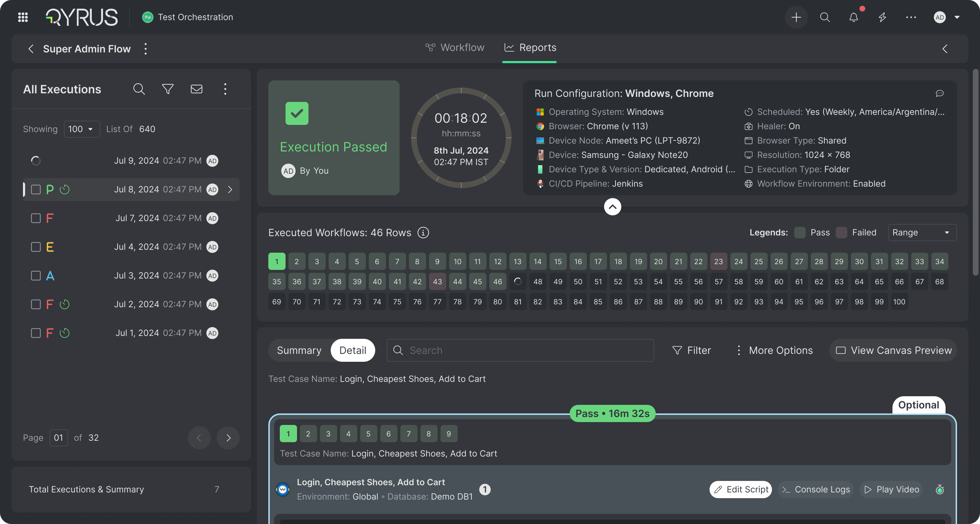980x524 pixels.
Task: Click scheduled icon on Jul 1 execution
Action: tap(65, 333)
